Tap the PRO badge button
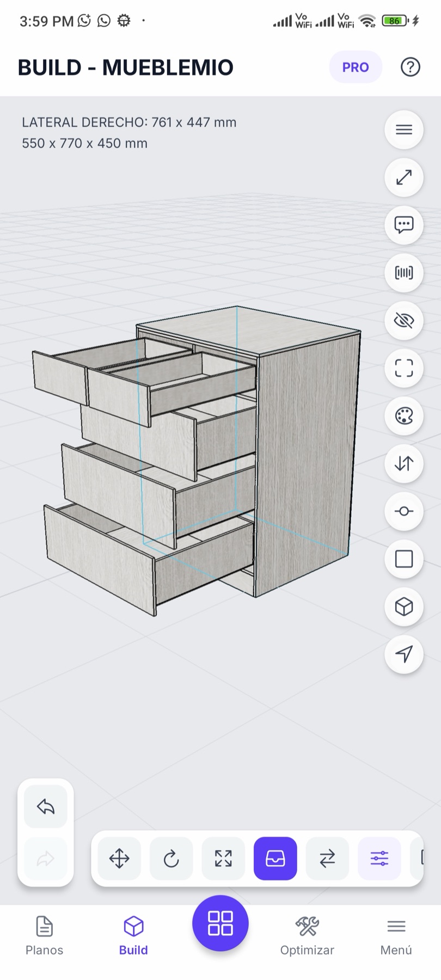Image resolution: width=441 pixels, height=980 pixels. [356, 67]
